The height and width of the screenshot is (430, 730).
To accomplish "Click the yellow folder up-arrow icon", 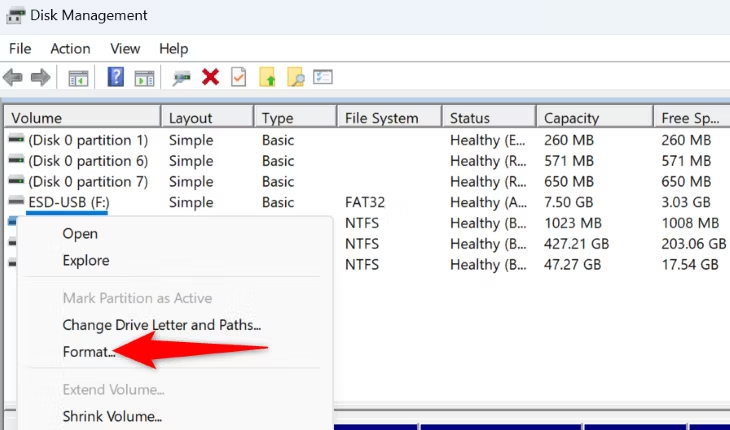I will tap(267, 77).
